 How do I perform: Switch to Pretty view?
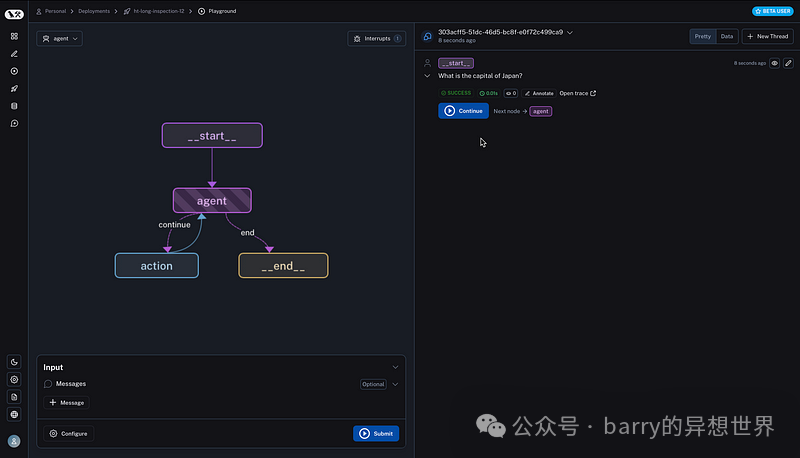[x=703, y=36]
